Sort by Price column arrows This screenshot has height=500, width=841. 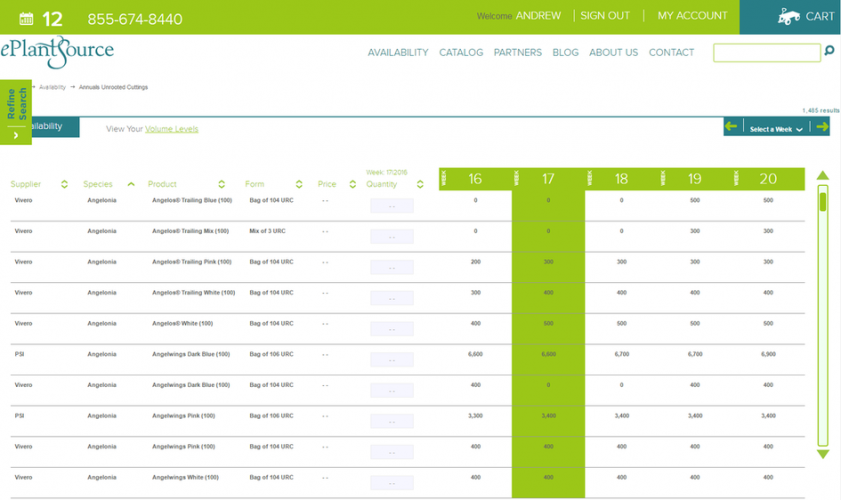(x=352, y=184)
